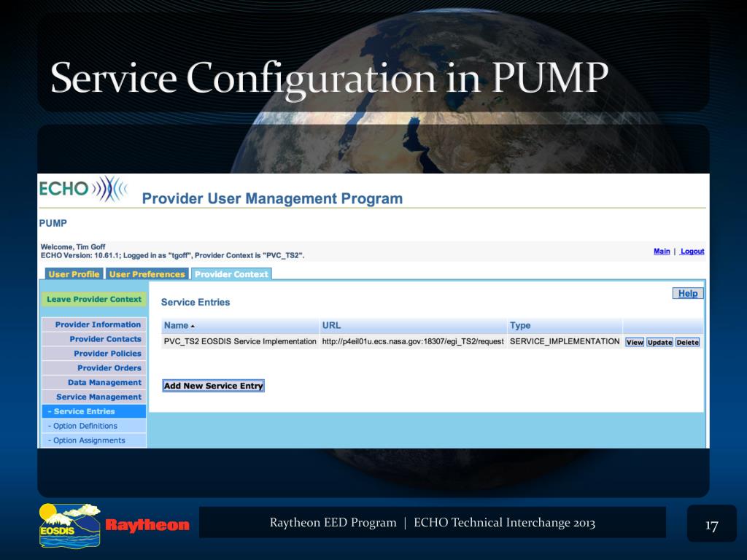Click the Service Entries heading
The width and height of the screenshot is (747, 560).
(x=196, y=303)
